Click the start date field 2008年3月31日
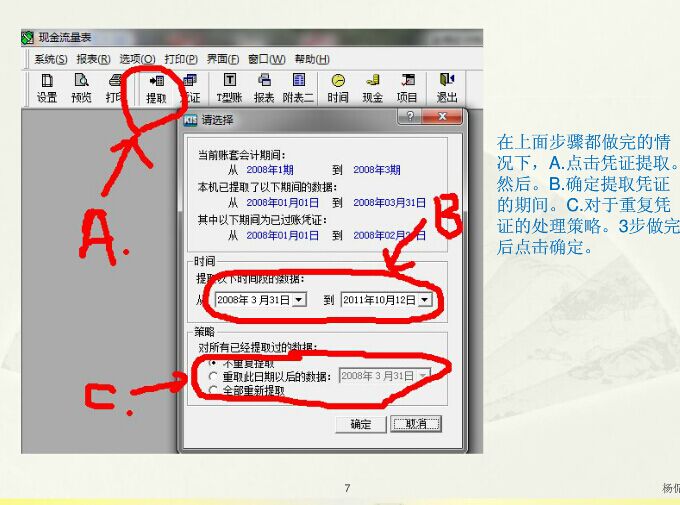680x505 pixels. click(261, 300)
